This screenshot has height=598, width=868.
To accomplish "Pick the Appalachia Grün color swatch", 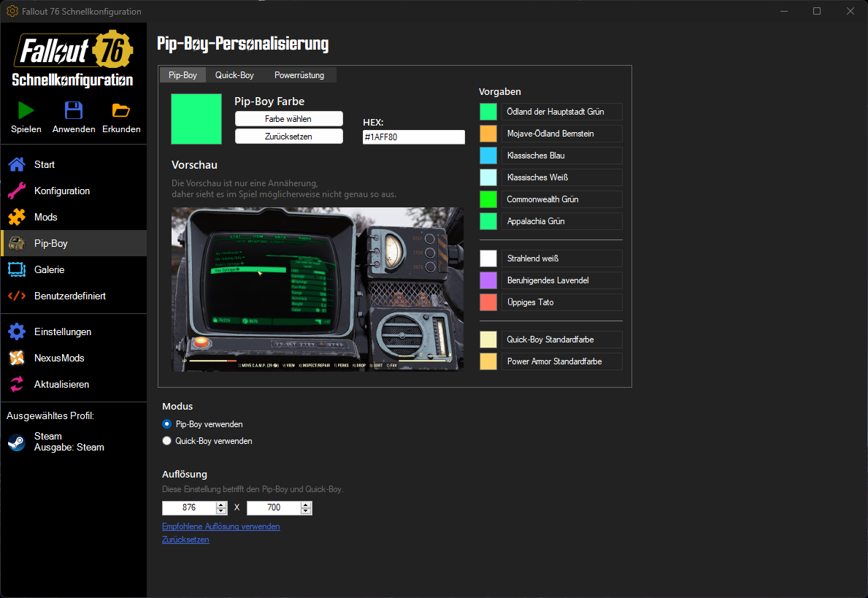I will pyautogui.click(x=488, y=221).
